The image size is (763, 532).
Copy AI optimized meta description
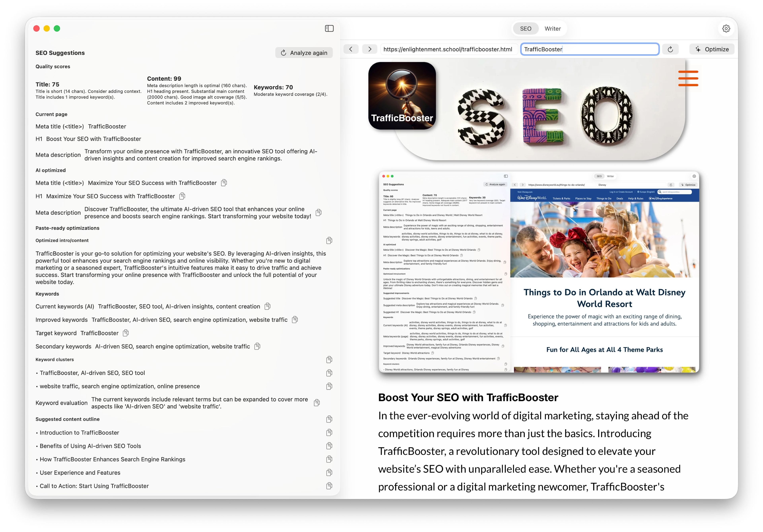pyautogui.click(x=318, y=213)
